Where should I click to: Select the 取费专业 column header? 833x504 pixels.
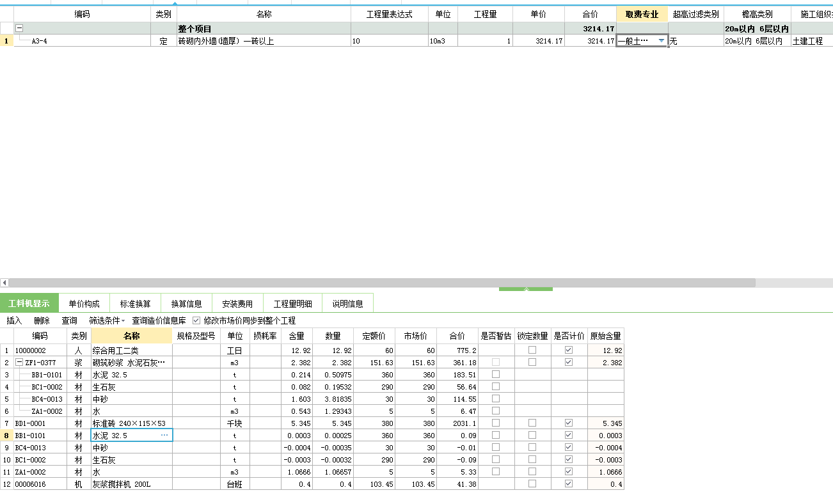coord(642,14)
